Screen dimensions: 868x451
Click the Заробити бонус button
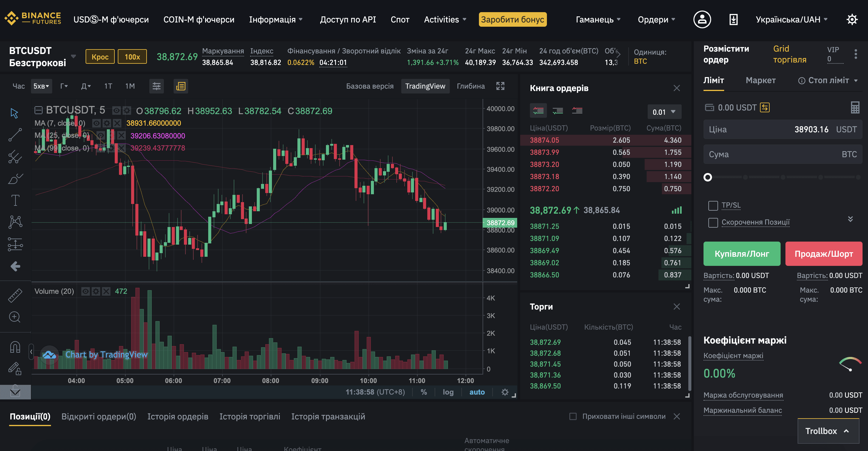(513, 19)
